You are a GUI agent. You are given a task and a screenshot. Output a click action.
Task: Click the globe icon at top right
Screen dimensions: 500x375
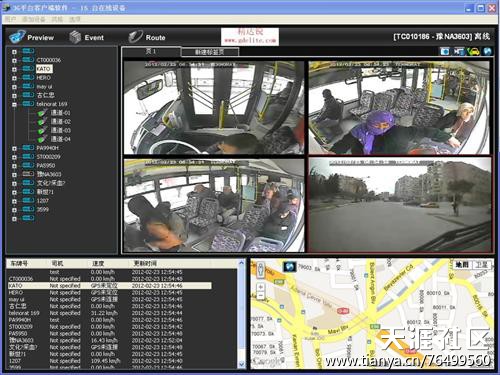click(x=487, y=51)
